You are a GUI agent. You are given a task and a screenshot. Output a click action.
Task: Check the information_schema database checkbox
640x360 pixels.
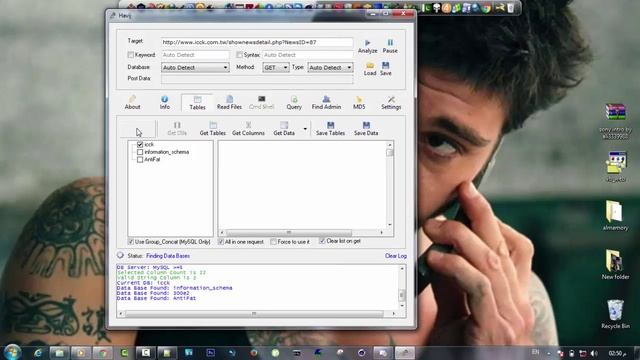click(140, 152)
